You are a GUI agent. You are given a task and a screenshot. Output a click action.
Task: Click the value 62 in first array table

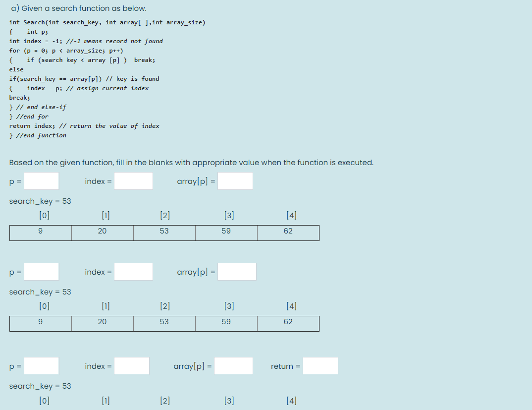[288, 233]
